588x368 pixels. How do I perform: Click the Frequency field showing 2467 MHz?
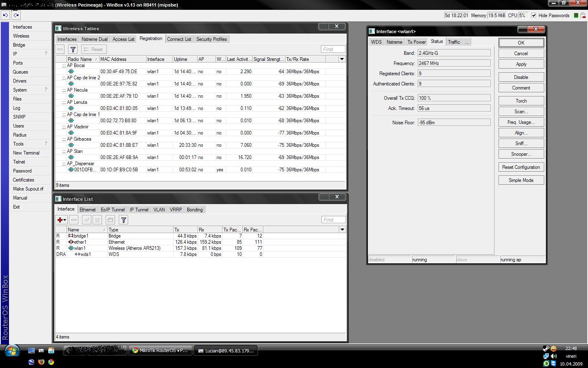coord(454,63)
